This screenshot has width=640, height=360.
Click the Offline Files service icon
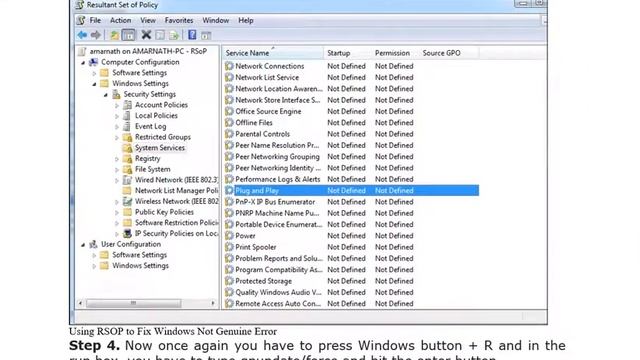pos(229,123)
